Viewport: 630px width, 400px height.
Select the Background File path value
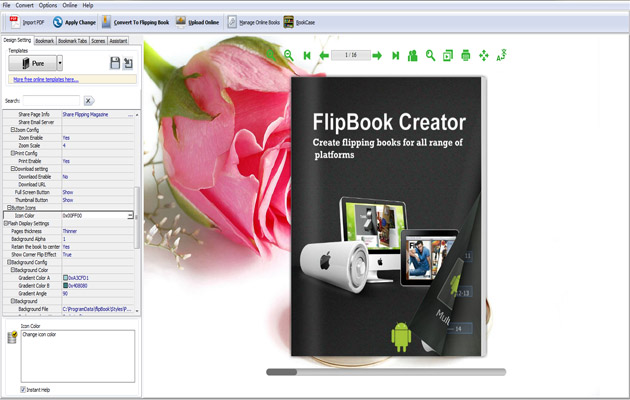coord(97,309)
